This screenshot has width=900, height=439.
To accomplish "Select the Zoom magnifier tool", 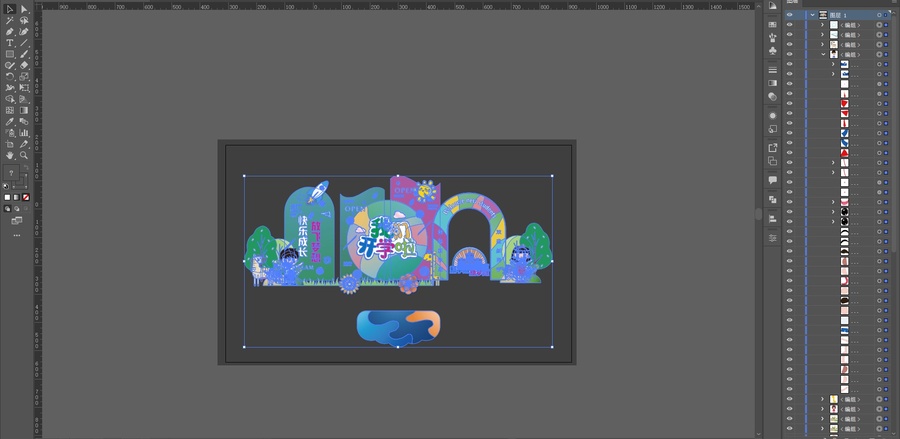I will click(24, 155).
